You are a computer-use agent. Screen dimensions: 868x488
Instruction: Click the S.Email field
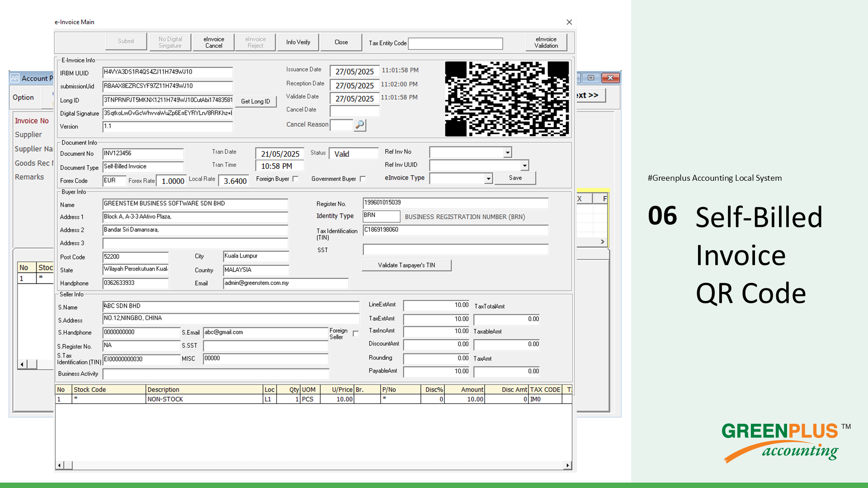tap(266, 333)
